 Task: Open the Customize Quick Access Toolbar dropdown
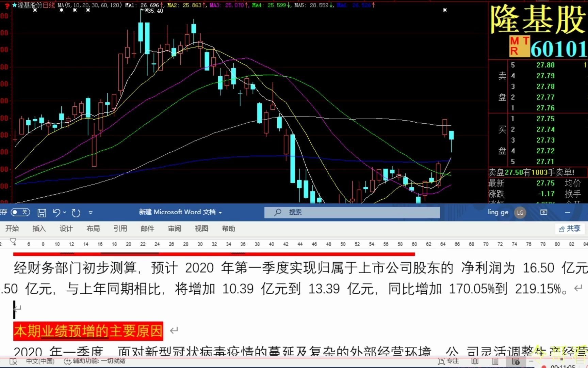91,213
